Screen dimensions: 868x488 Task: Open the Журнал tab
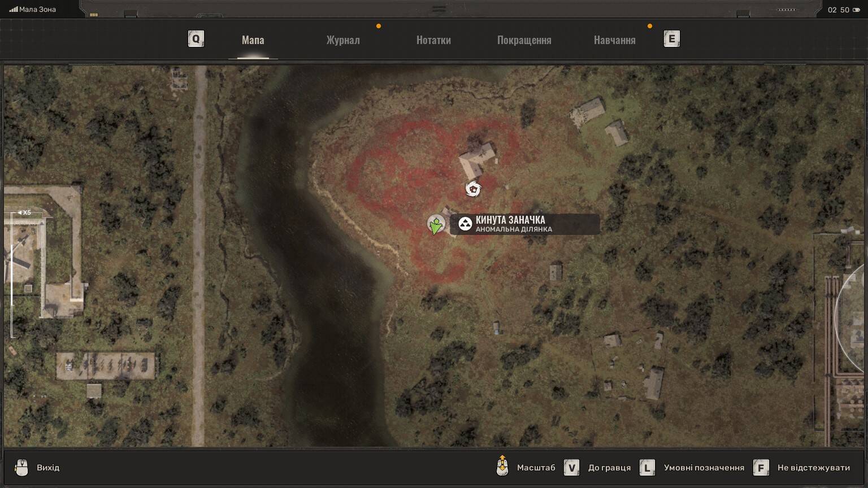(343, 40)
